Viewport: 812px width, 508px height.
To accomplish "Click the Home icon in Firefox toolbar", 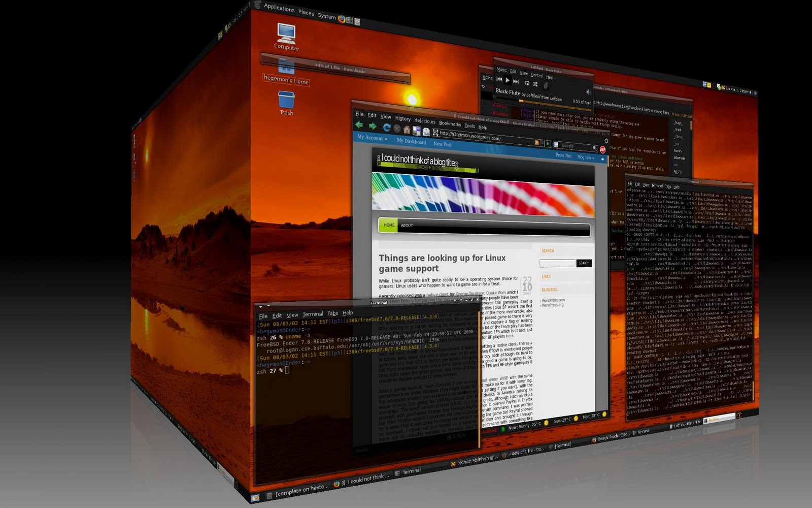I will 406,130.
